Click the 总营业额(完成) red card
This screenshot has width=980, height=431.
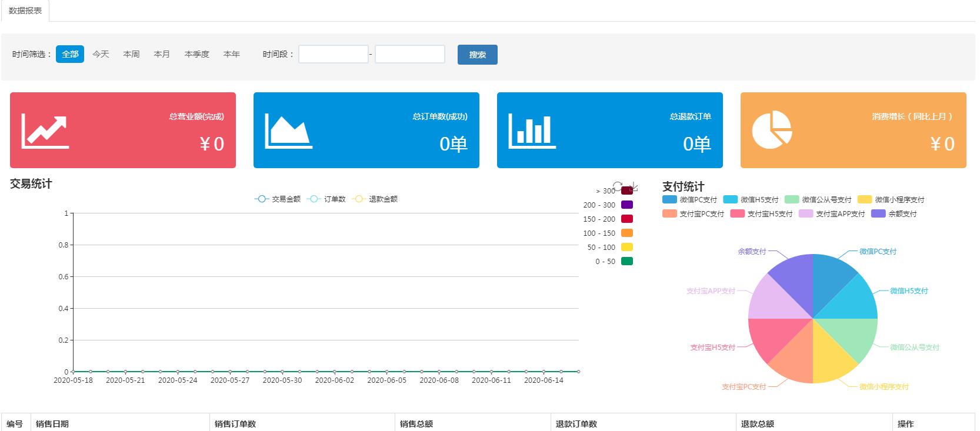123,130
